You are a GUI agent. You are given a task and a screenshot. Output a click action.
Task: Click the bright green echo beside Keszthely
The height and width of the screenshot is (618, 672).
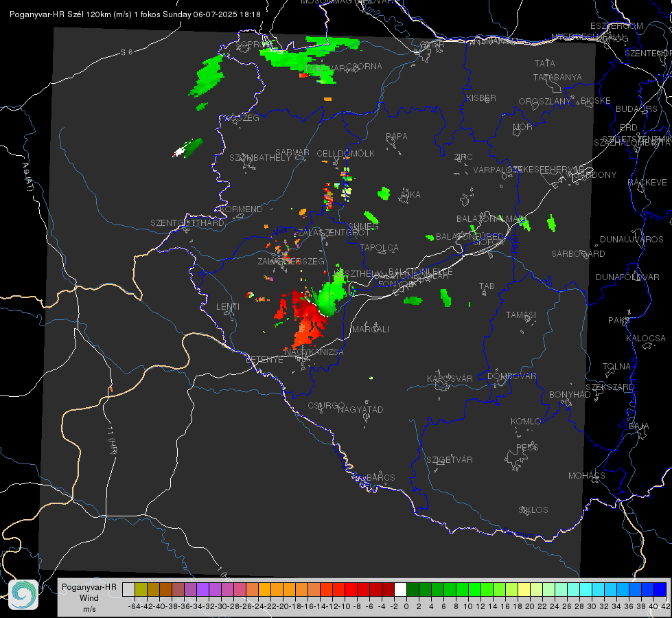[x=332, y=293]
